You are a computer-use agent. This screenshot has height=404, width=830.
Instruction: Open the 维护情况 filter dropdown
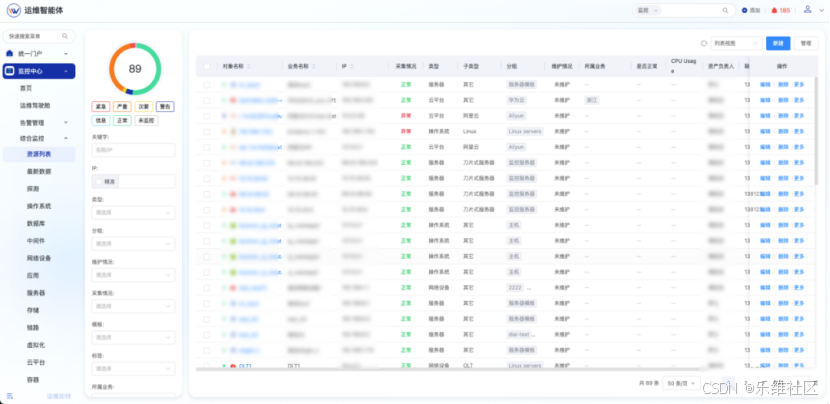pos(133,275)
